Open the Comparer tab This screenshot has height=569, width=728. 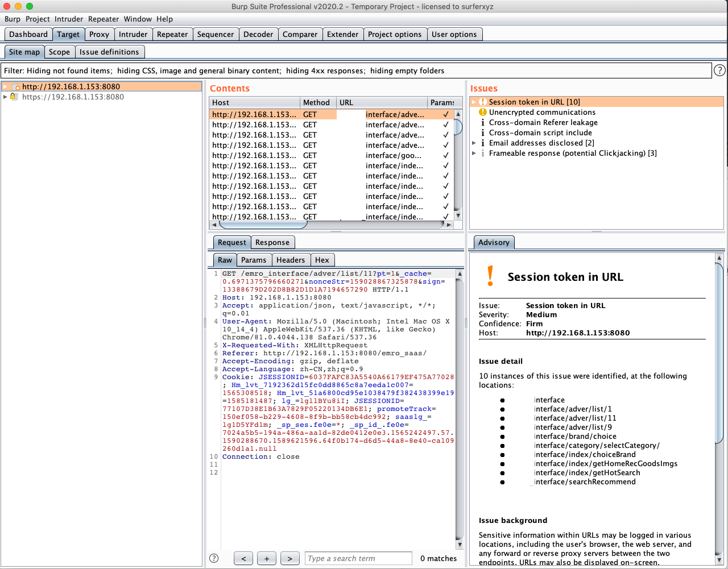pos(300,34)
